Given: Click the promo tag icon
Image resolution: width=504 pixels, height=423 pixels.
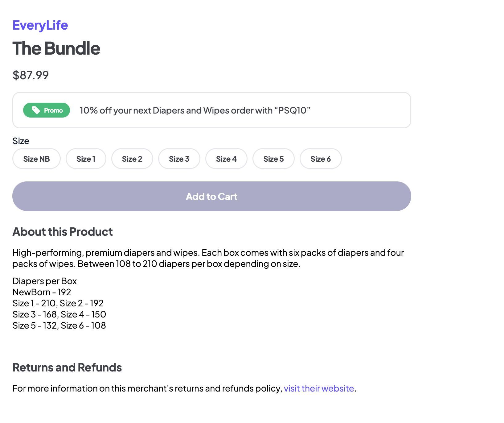Looking at the screenshot, I should pyautogui.click(x=36, y=110).
